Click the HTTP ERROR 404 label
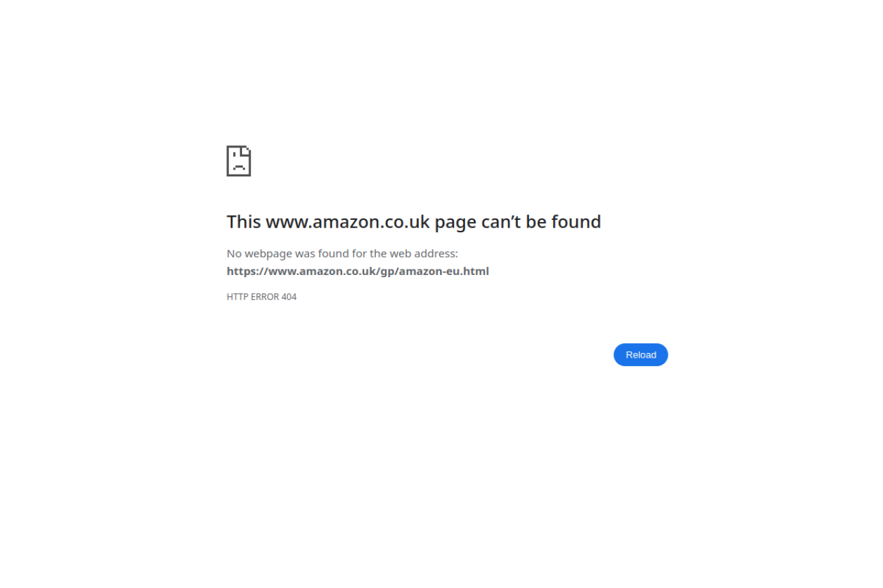883x588 pixels. [x=261, y=297]
